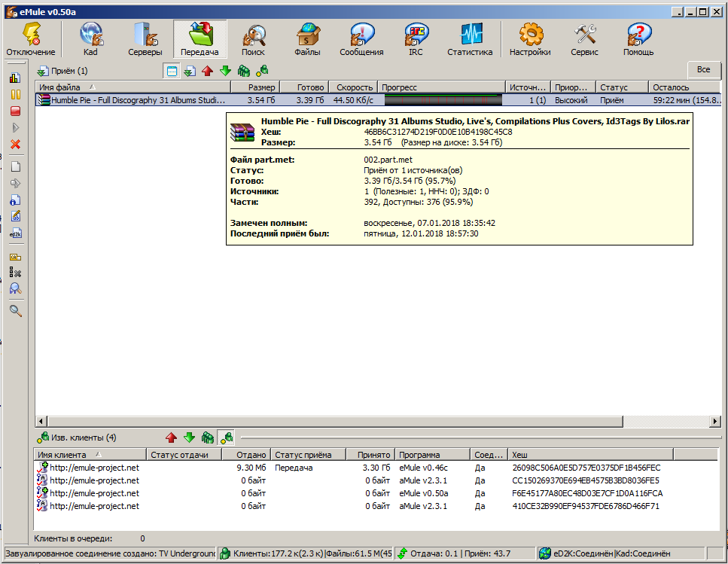Toggle the split window view button

172,71
